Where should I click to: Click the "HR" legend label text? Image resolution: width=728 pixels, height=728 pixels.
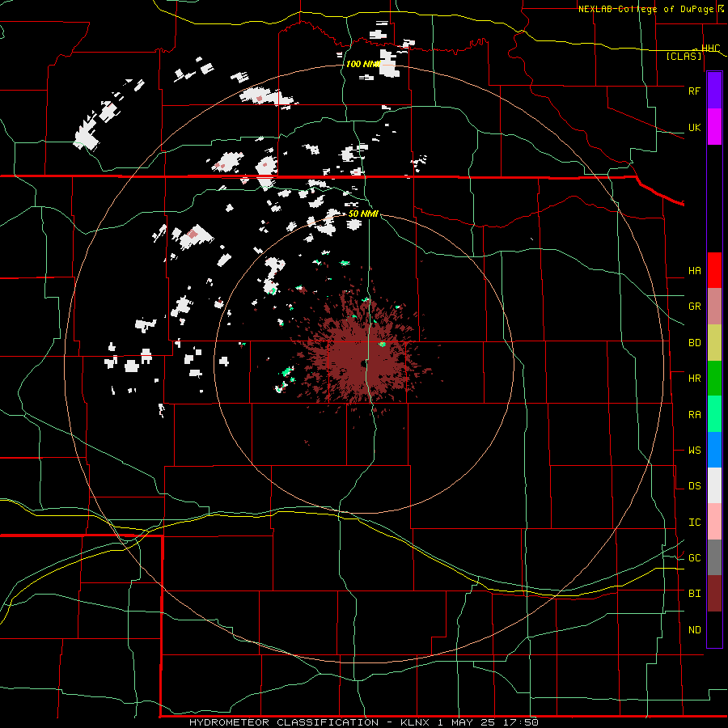point(694,379)
